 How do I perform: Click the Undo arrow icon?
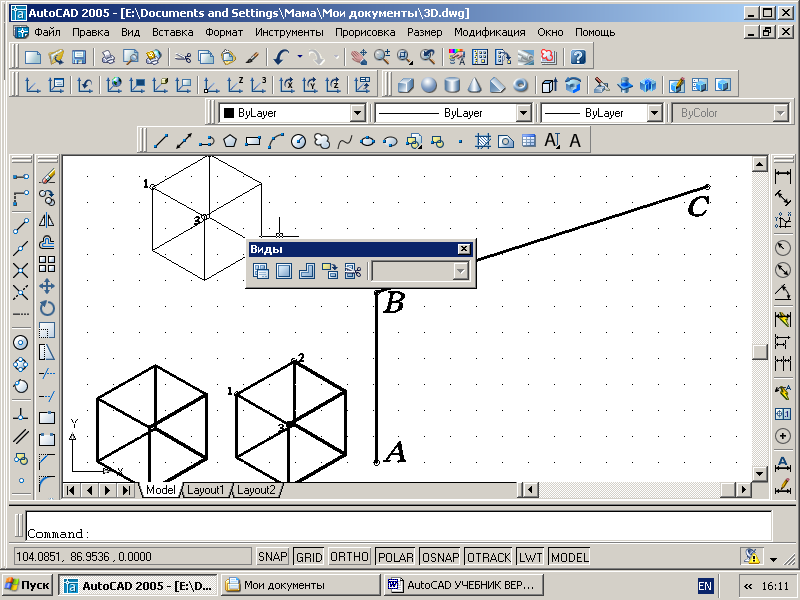[x=282, y=57]
